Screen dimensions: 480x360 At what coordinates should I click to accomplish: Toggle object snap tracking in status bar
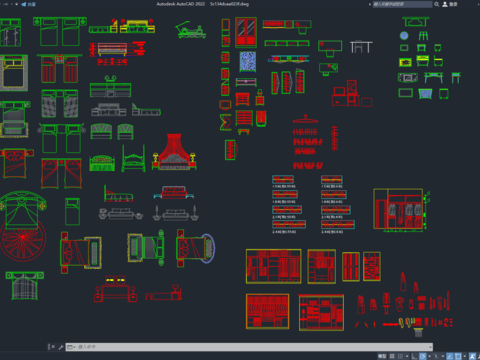[450, 356]
